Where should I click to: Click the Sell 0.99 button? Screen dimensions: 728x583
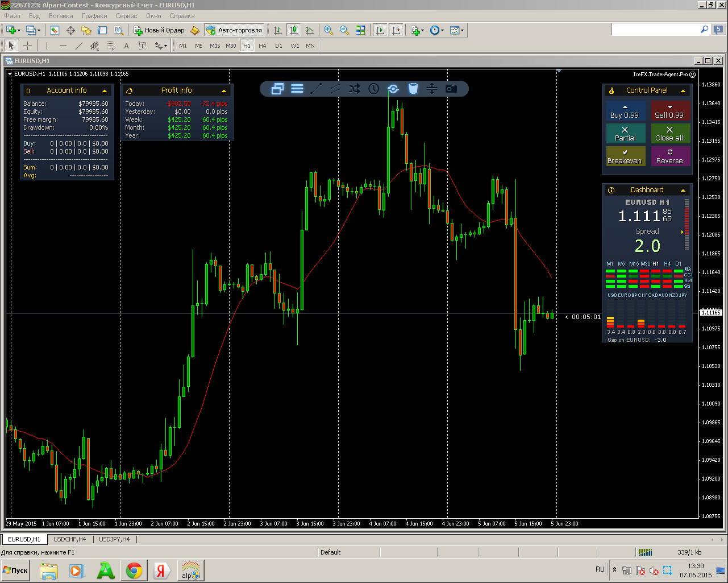pyautogui.click(x=670, y=111)
